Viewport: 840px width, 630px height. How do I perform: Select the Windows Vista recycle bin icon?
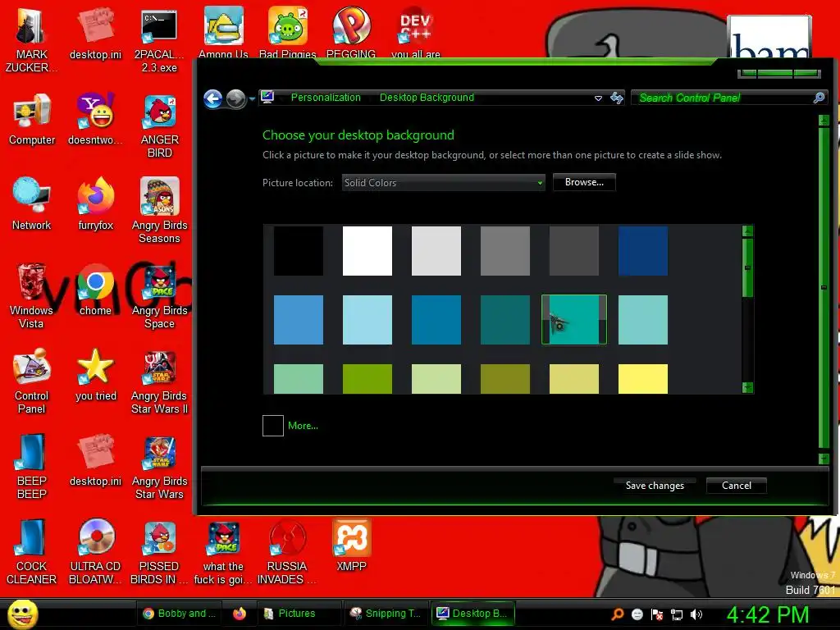(x=31, y=295)
